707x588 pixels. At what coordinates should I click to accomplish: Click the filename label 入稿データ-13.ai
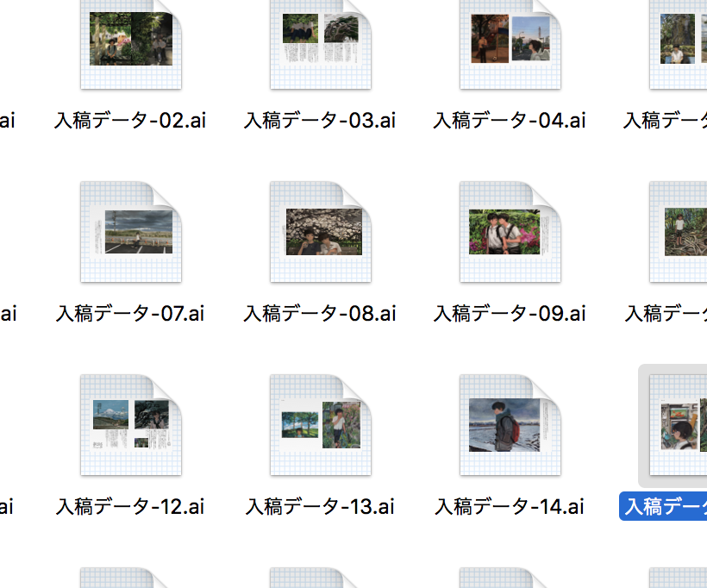point(320,506)
